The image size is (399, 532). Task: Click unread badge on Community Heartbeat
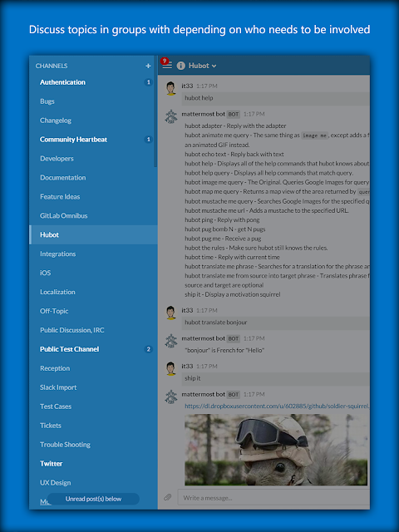click(x=148, y=140)
